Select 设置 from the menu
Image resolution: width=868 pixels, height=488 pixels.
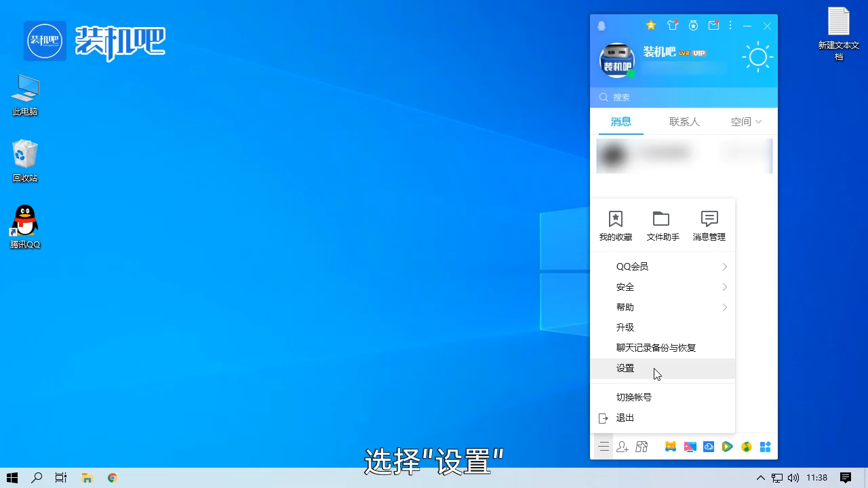625,367
